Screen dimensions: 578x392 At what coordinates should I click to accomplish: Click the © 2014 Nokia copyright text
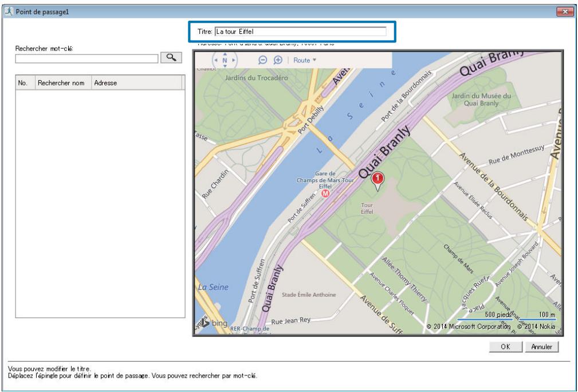pos(536,326)
